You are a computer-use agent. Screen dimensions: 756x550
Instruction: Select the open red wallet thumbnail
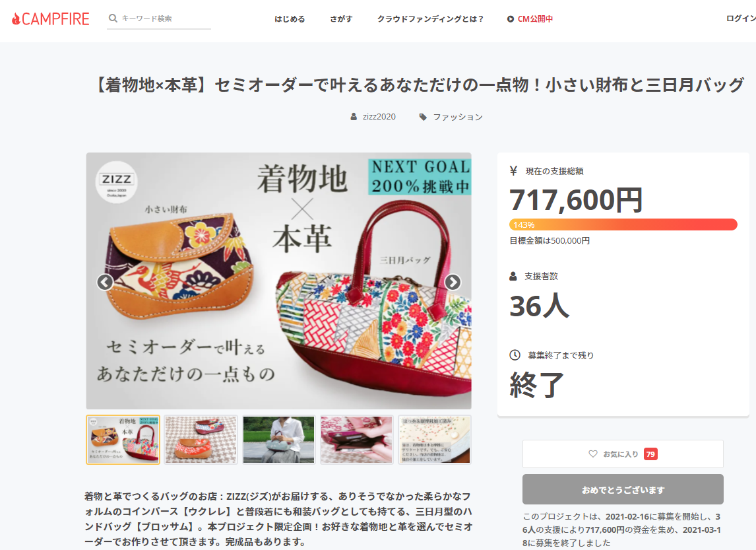click(x=357, y=440)
